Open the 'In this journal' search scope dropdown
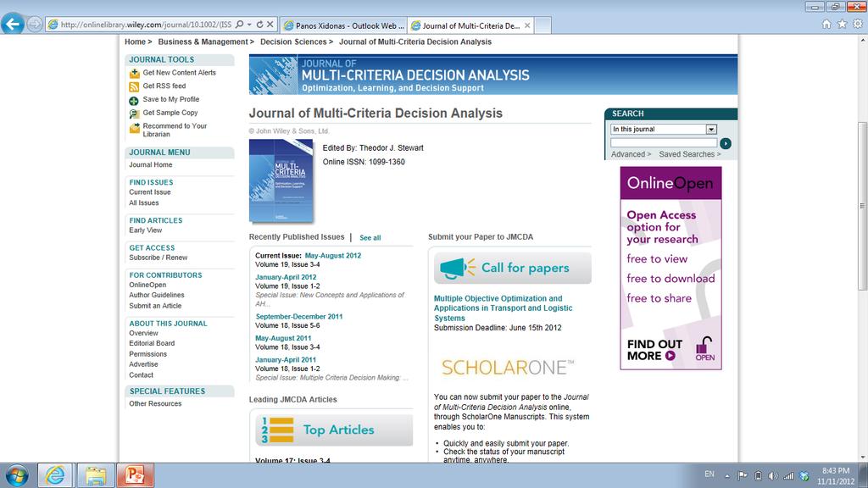This screenshot has width=868, height=488. pos(711,130)
